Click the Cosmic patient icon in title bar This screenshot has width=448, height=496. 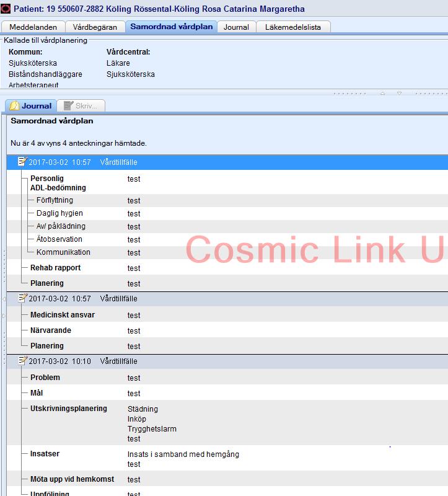[6, 9]
